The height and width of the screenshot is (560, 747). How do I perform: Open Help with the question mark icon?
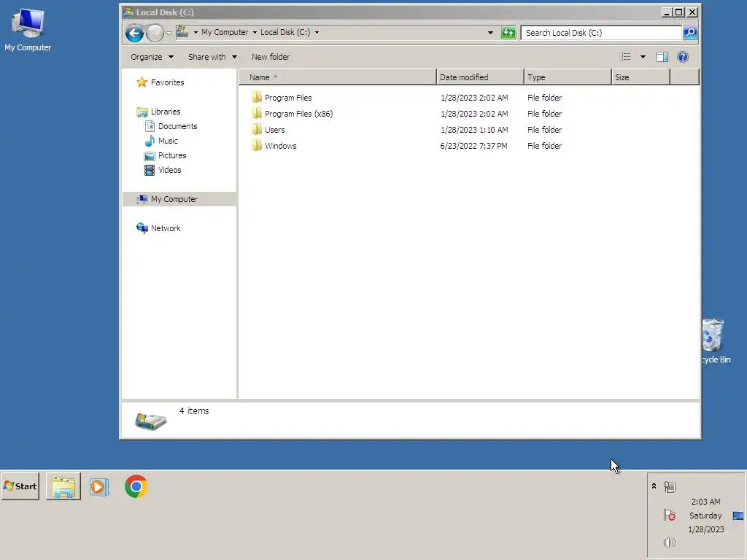(683, 57)
